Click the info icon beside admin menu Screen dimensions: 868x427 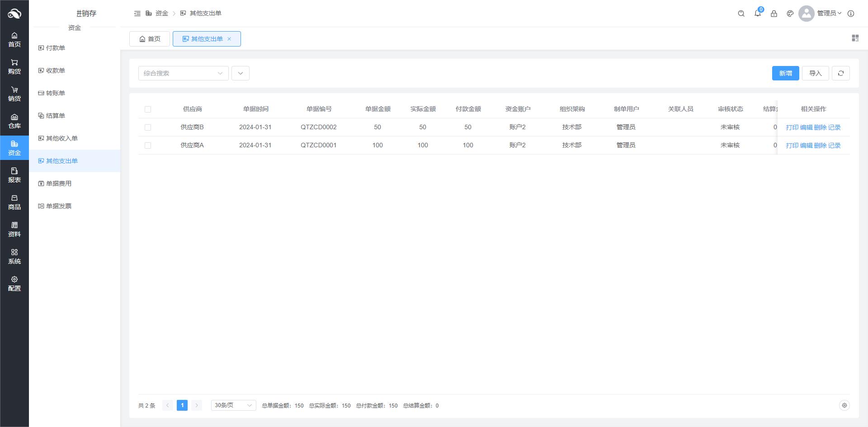(850, 14)
